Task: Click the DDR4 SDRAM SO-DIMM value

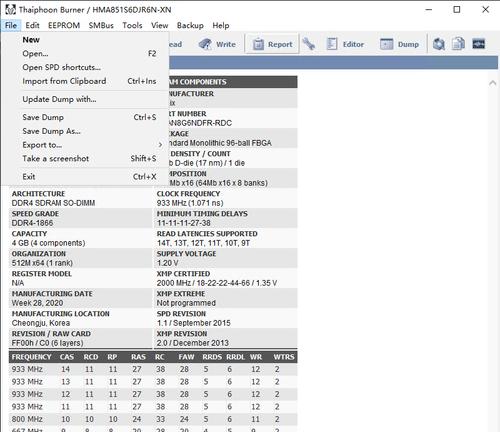Action: click(x=53, y=203)
